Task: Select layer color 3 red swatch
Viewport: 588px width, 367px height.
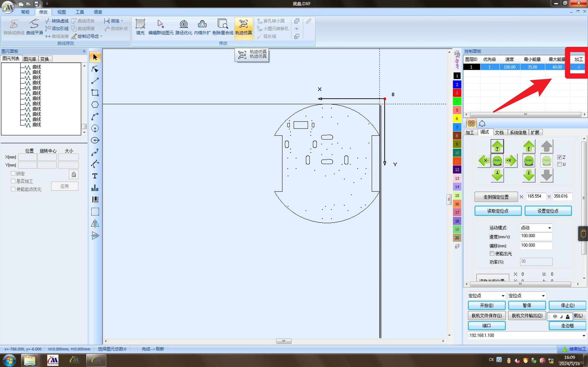Action: point(457,93)
